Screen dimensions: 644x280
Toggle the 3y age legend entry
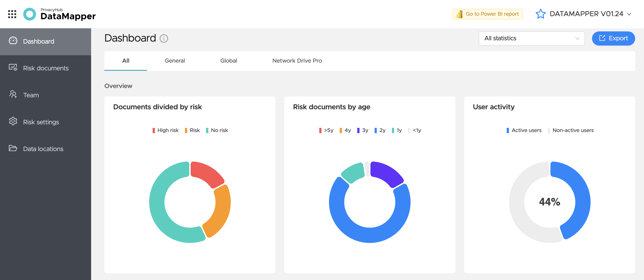362,130
